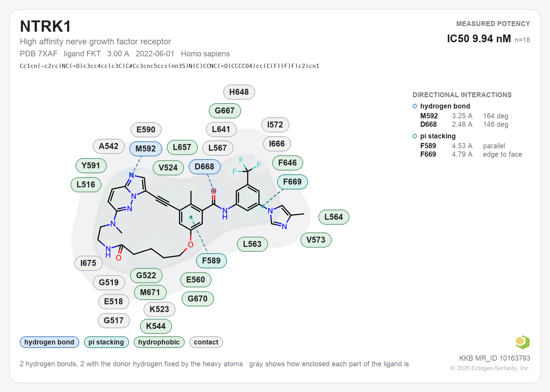This screenshot has width=550, height=392.
Task: Click the L657 residue label
Action: [182, 147]
